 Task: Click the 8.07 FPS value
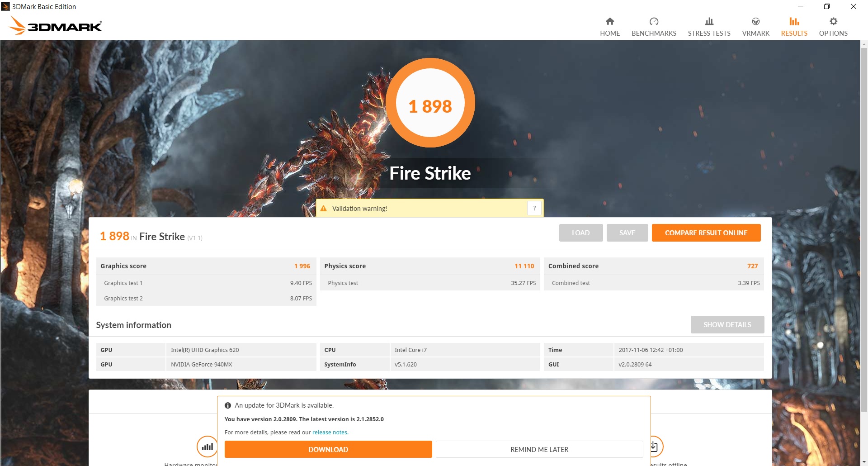tap(301, 299)
